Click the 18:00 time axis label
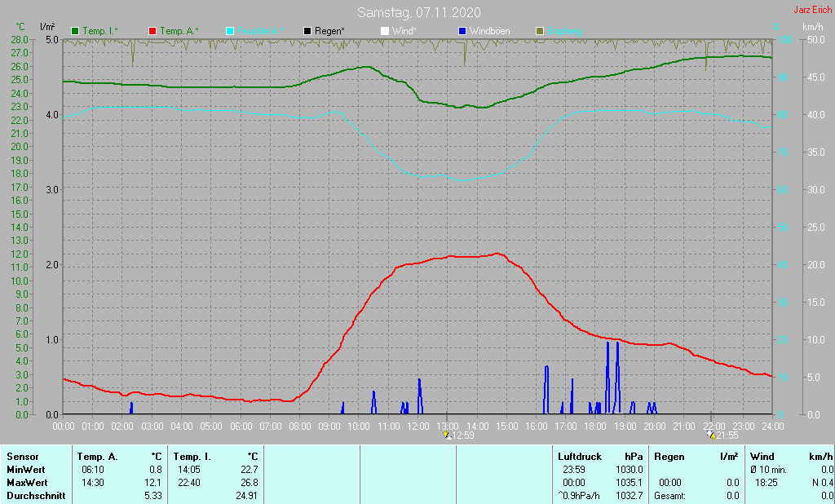Screen dimensions: 835x504 595,427
